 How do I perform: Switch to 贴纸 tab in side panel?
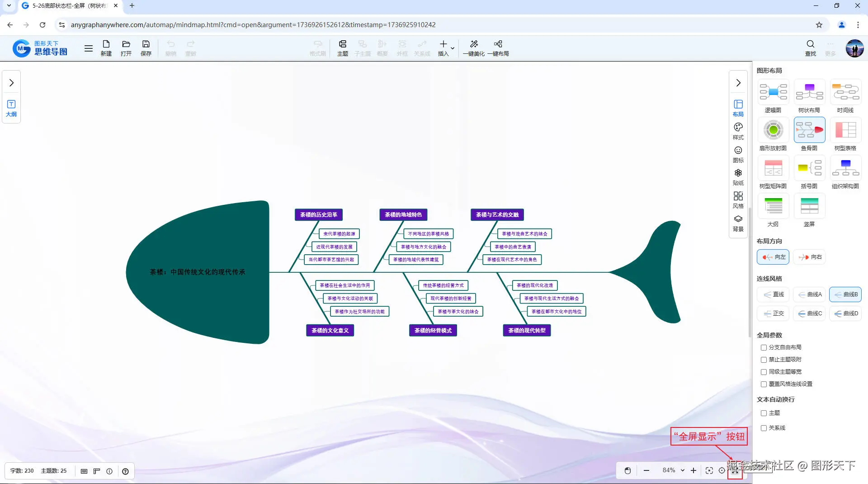pos(738,177)
